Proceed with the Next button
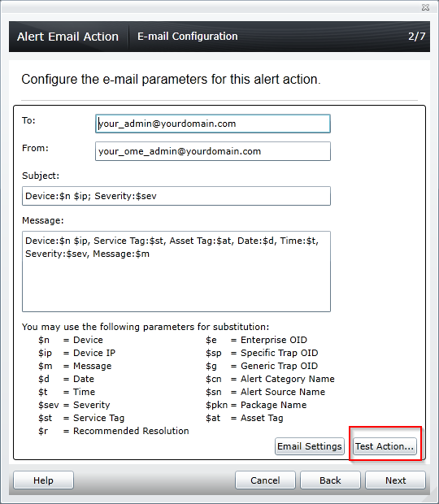Image resolution: width=439 pixels, height=504 pixels. click(395, 480)
